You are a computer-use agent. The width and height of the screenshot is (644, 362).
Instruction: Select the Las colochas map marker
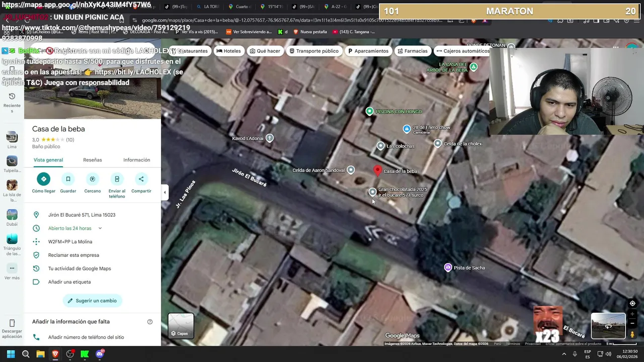pyautogui.click(x=380, y=146)
